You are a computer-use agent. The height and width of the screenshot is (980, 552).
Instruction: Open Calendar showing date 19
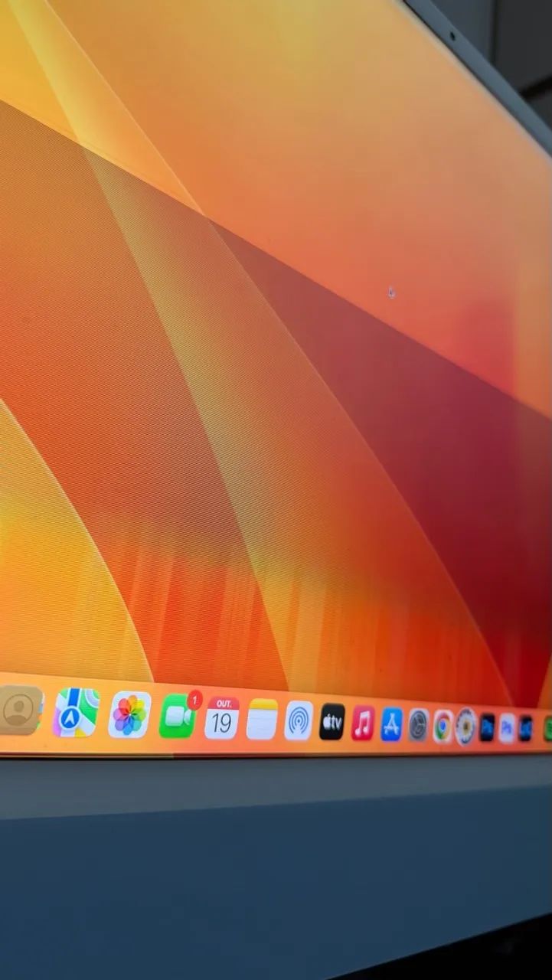[x=221, y=718]
